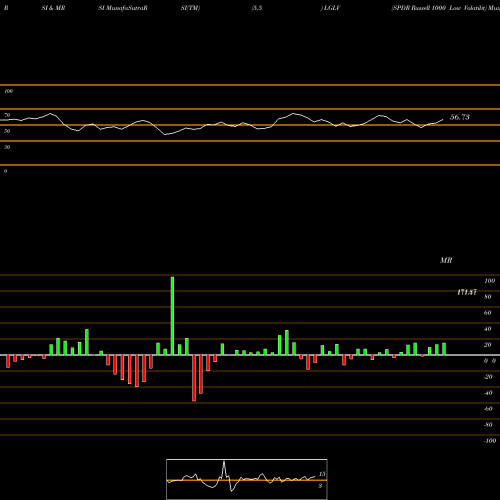Click the 'SI & MR' header label

53,8
